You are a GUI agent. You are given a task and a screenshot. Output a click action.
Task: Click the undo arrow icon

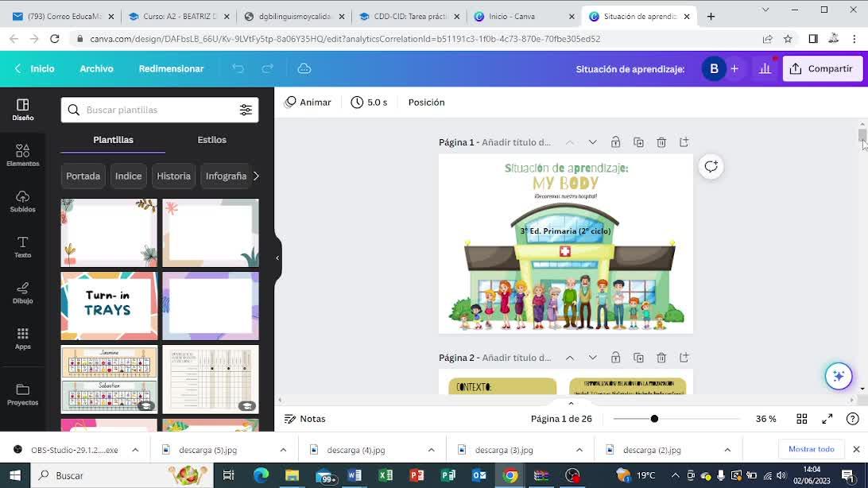[238, 68]
